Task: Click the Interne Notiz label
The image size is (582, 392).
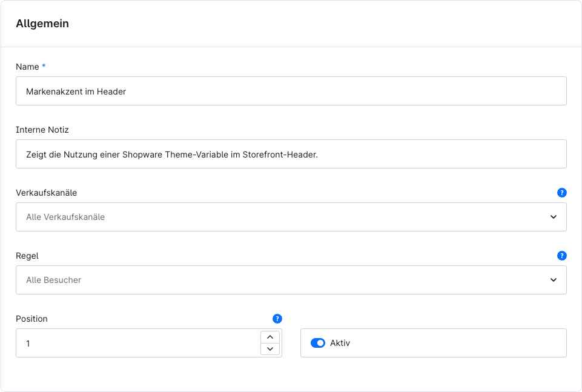Action: [x=42, y=130]
